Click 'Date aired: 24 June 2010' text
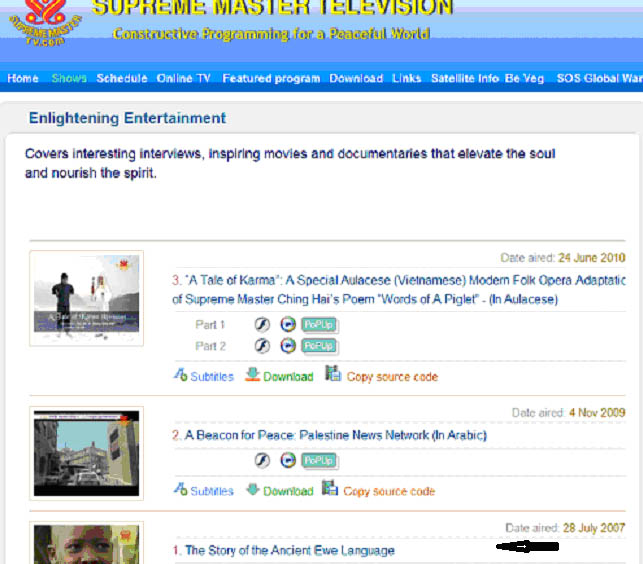This screenshot has height=564, width=643. [x=563, y=258]
